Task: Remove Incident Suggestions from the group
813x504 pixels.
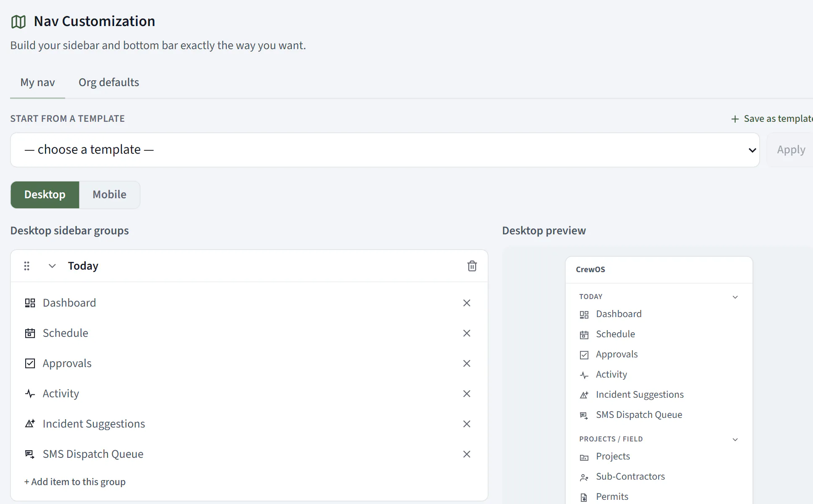Action: (467, 424)
